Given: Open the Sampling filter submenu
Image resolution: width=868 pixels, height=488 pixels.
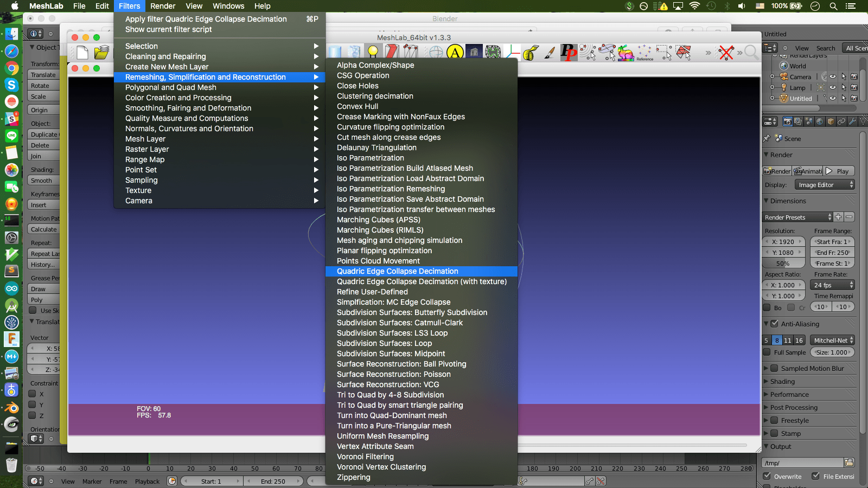Looking at the screenshot, I should [x=220, y=180].
